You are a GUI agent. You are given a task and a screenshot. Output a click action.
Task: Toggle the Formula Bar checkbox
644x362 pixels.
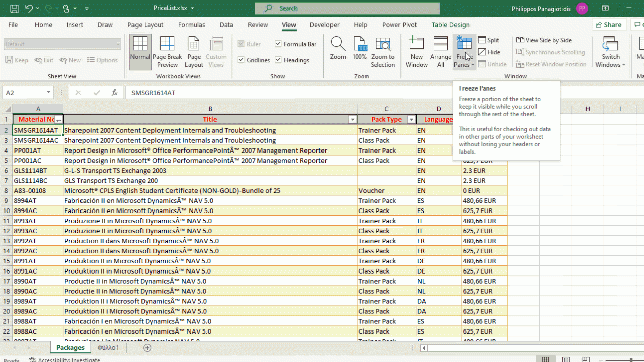coord(278,44)
